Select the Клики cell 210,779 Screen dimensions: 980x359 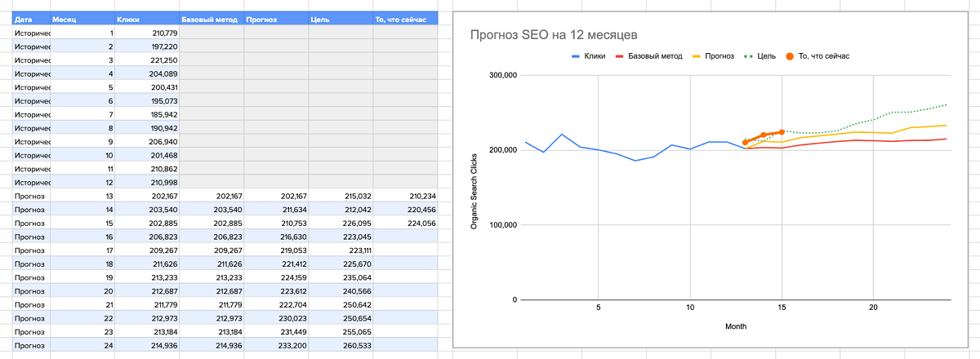(147, 33)
